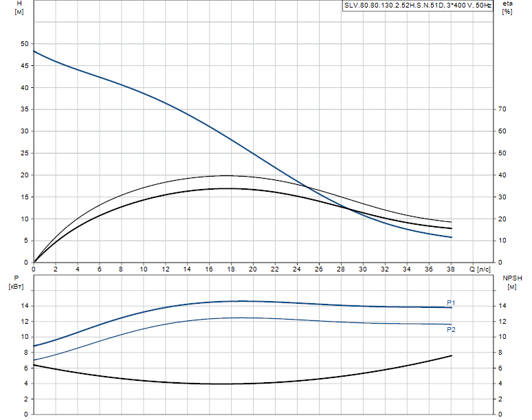Click the 25 tick on H axis

(25, 153)
